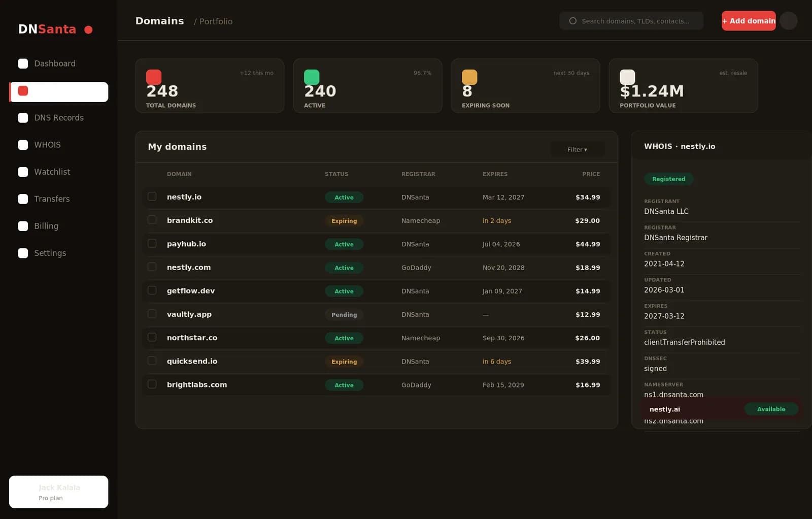Tick the quicksend.io checkbox
Screen dimensions: 812x519
pos(152,361)
